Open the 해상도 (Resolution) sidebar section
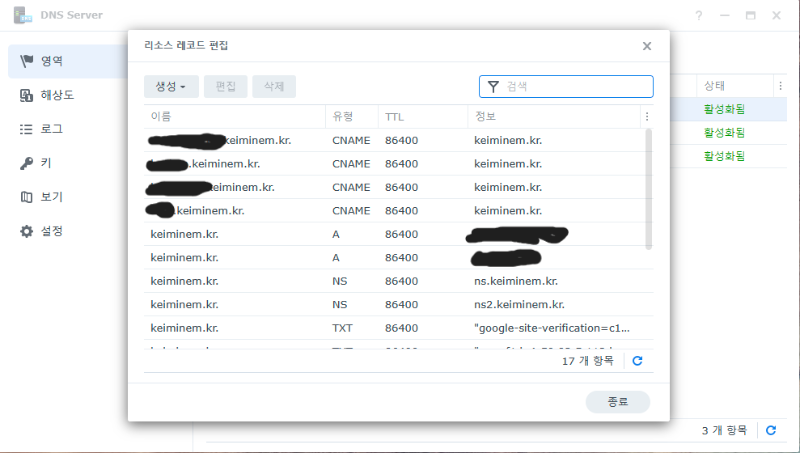This screenshot has height=453, width=800. (x=56, y=95)
